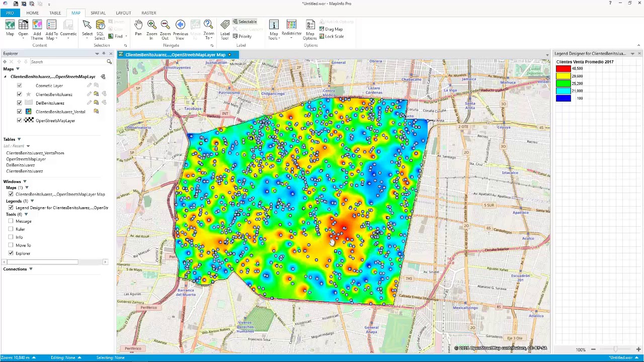This screenshot has width=644, height=362.
Task: Switch to the SPATIAL ribbon tab
Action: click(x=98, y=13)
